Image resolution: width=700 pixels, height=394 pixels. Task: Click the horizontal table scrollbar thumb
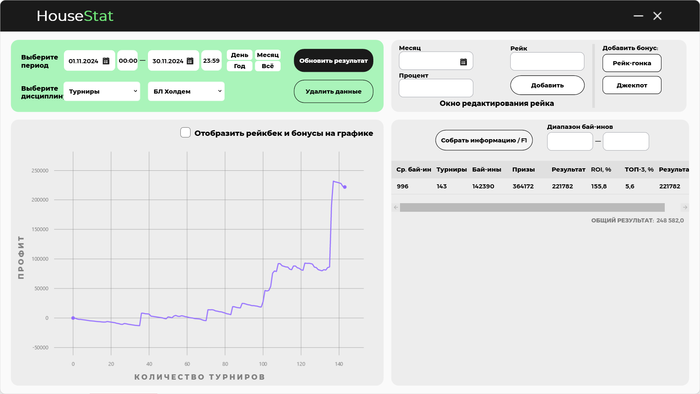pos(532,207)
